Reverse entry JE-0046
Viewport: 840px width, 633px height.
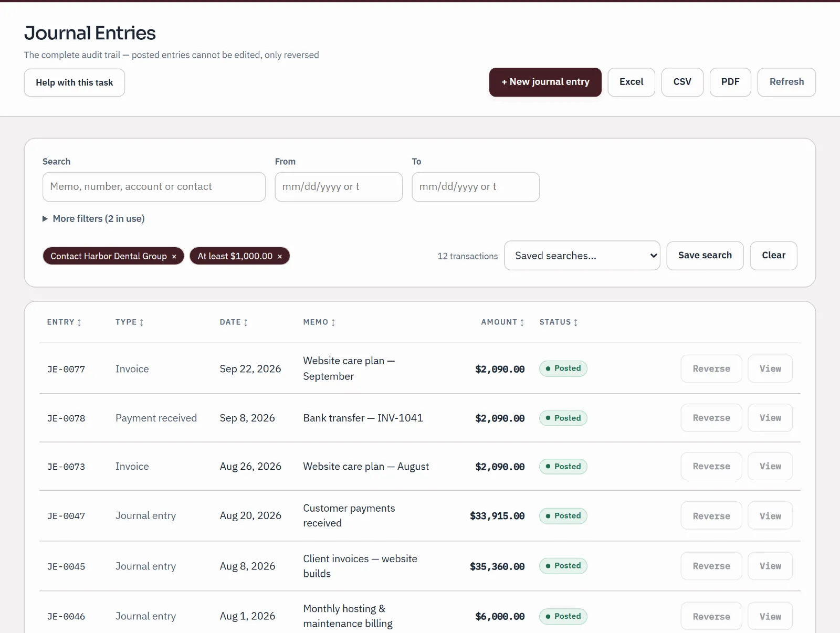pyautogui.click(x=711, y=616)
